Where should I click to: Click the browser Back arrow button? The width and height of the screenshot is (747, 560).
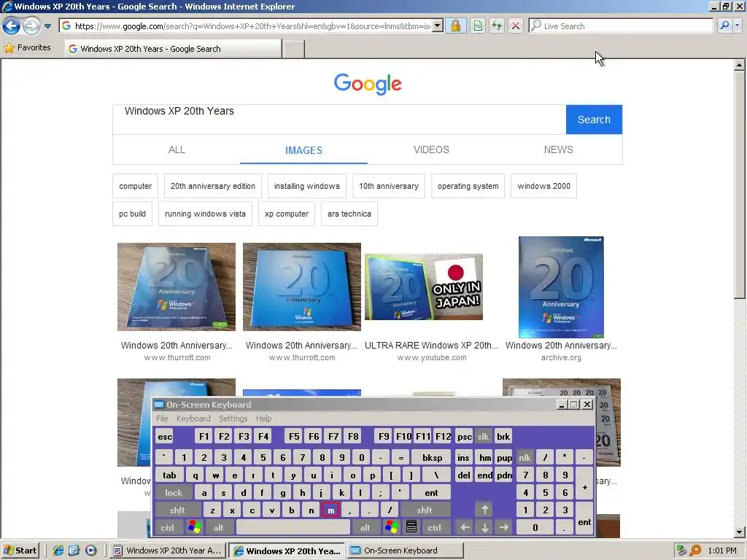coord(12,26)
